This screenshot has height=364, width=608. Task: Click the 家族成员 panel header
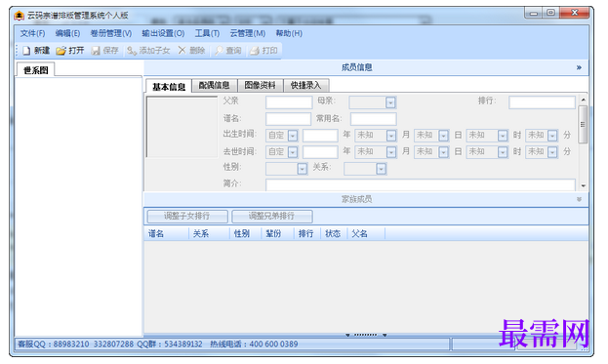[x=366, y=199]
